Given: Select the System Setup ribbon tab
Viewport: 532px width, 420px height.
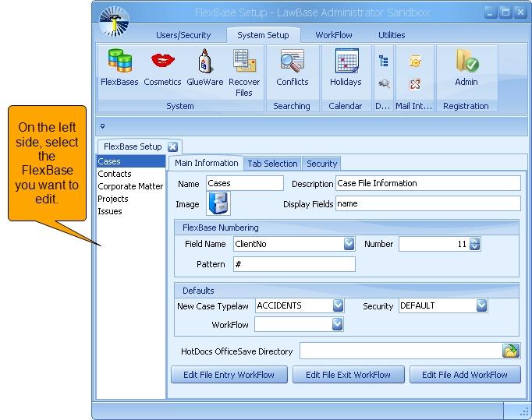Looking at the screenshot, I should coord(263,35).
